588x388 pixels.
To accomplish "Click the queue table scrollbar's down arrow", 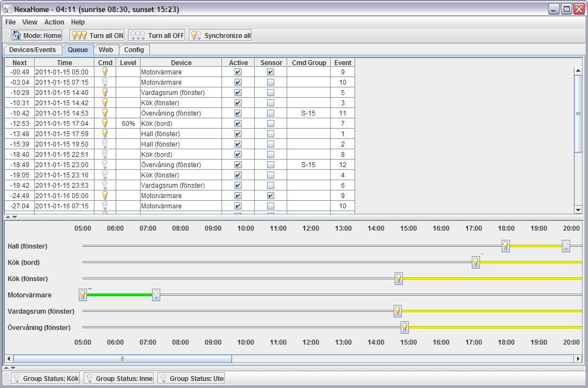I will point(578,211).
